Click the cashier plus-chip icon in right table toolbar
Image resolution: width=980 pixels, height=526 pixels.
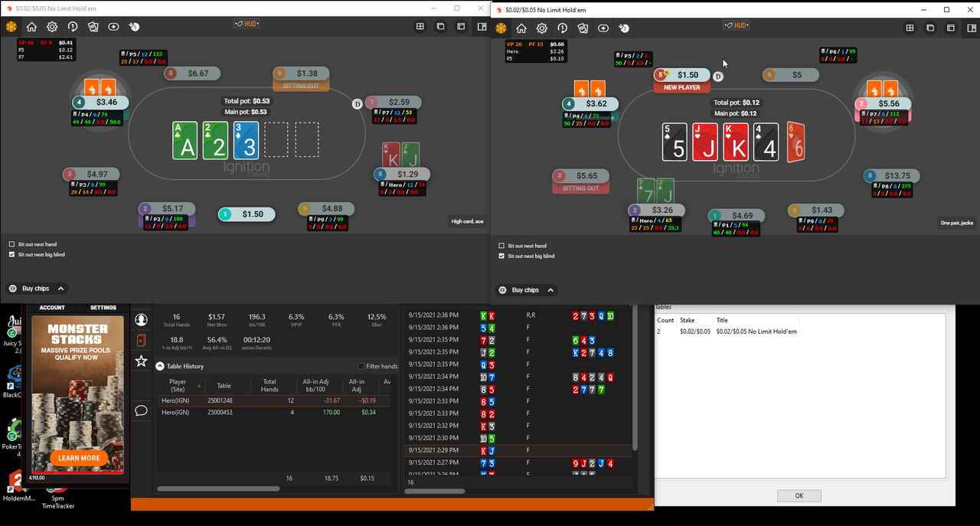pyautogui.click(x=603, y=28)
